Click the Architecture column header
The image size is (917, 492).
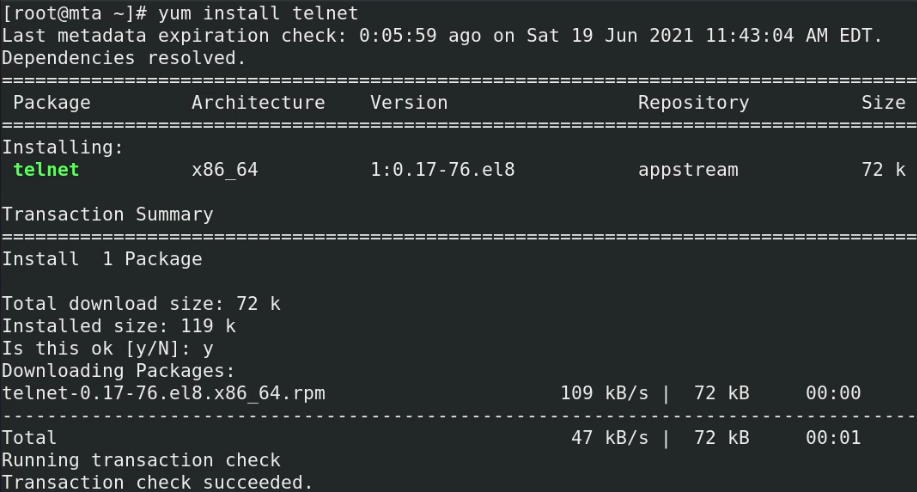click(258, 103)
